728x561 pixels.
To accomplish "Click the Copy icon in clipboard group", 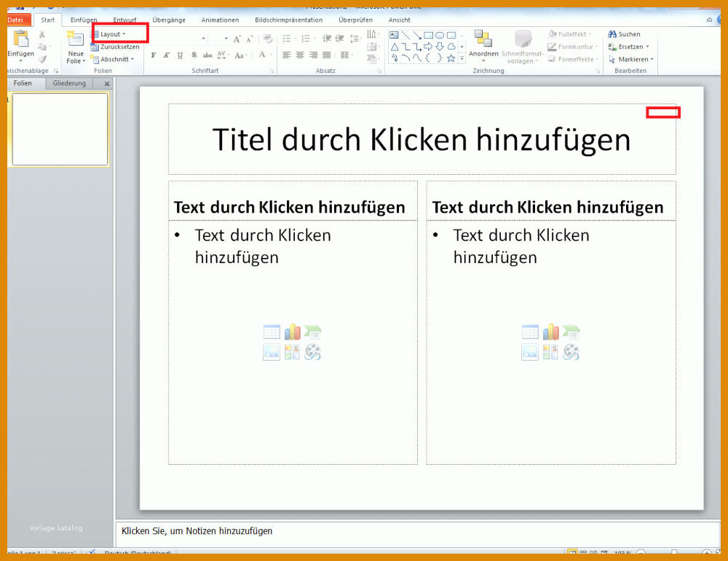I will 41,47.
